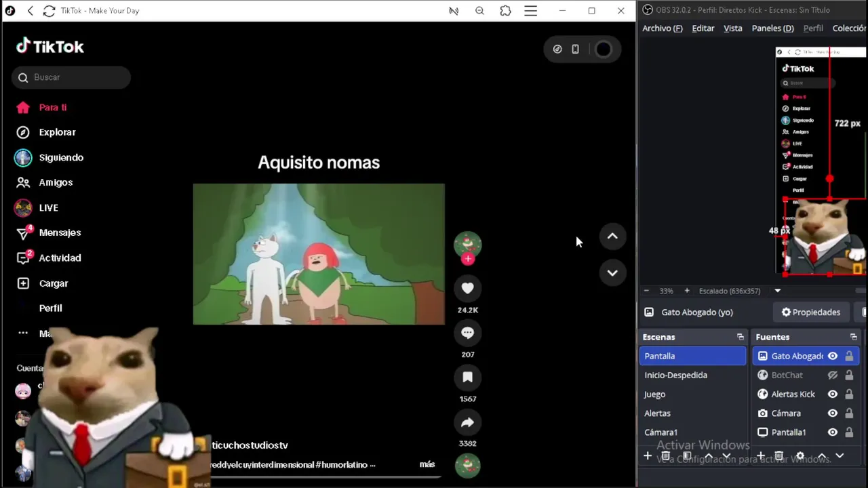This screenshot has height=488, width=868.
Task: Go to the TikTok logo home
Action: click(50, 47)
